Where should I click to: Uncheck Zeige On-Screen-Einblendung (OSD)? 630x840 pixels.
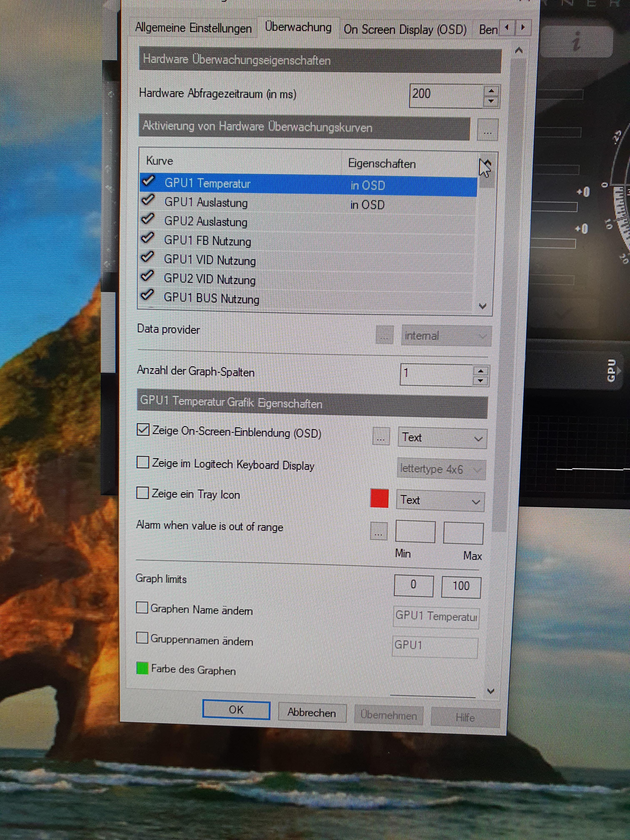143,430
